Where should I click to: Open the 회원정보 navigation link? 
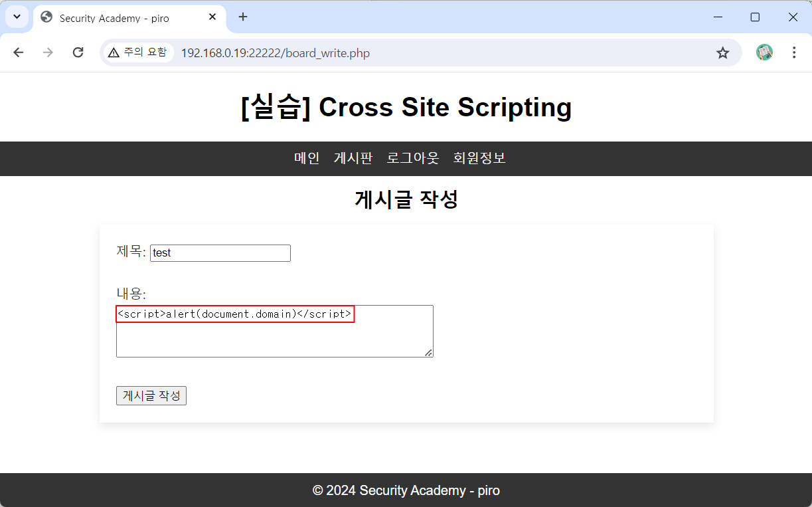(479, 158)
